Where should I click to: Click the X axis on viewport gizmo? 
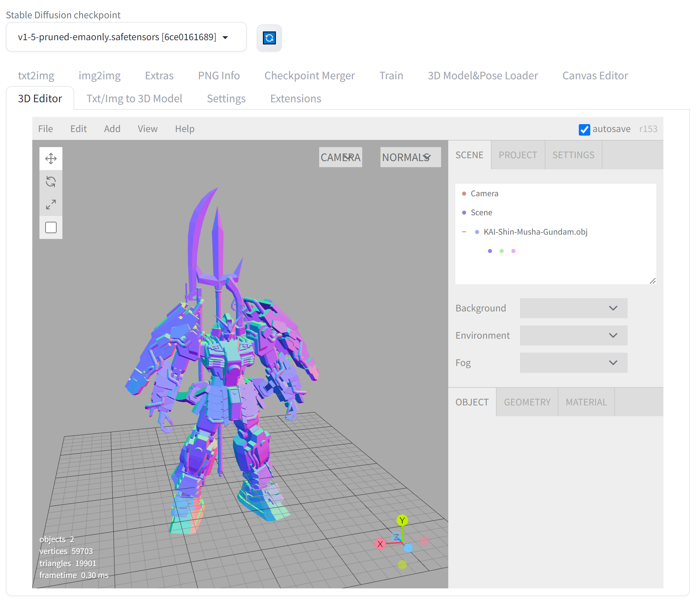[380, 544]
